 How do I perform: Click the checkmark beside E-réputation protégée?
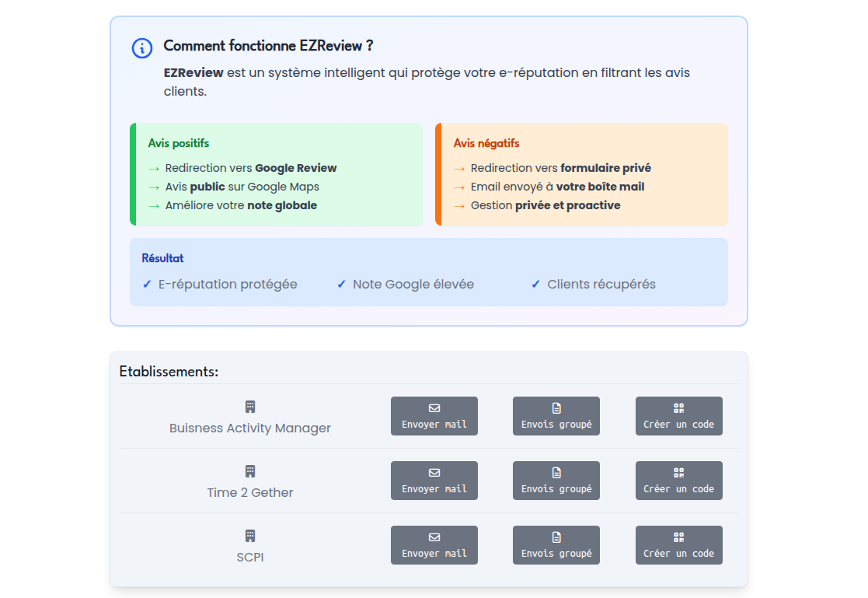[x=147, y=284]
